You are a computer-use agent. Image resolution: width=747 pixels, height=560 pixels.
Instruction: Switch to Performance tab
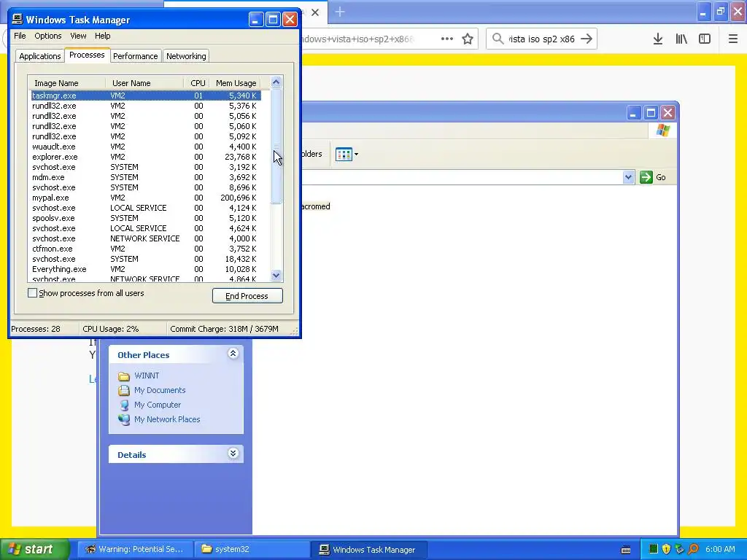135,56
